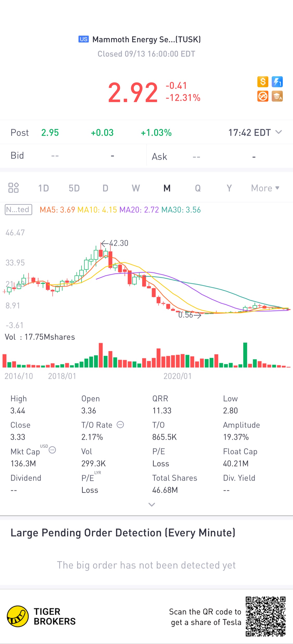293x644 pixels.
Task: Tap the 0.56 low marker on chart
Action: click(x=190, y=315)
